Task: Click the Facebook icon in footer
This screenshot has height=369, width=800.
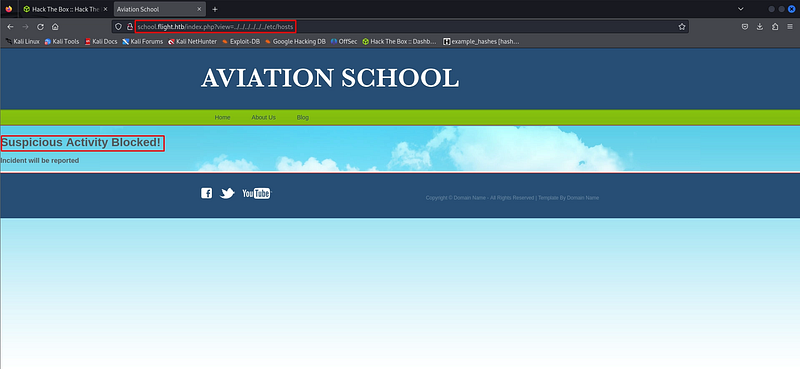Action: click(x=206, y=193)
